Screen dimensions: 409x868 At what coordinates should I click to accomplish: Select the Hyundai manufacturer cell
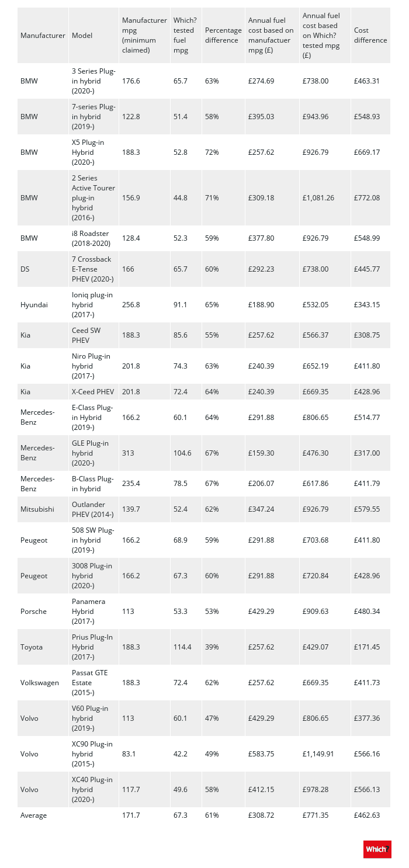34,304
